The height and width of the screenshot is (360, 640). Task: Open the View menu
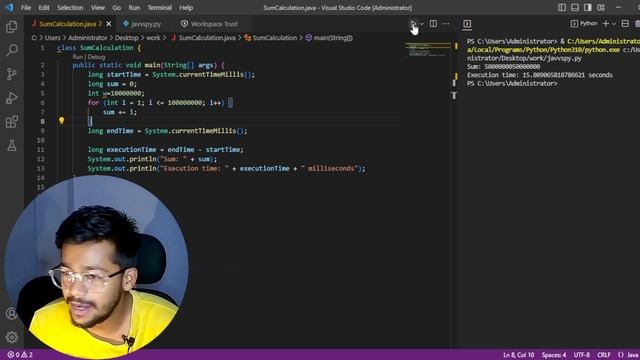coord(98,7)
